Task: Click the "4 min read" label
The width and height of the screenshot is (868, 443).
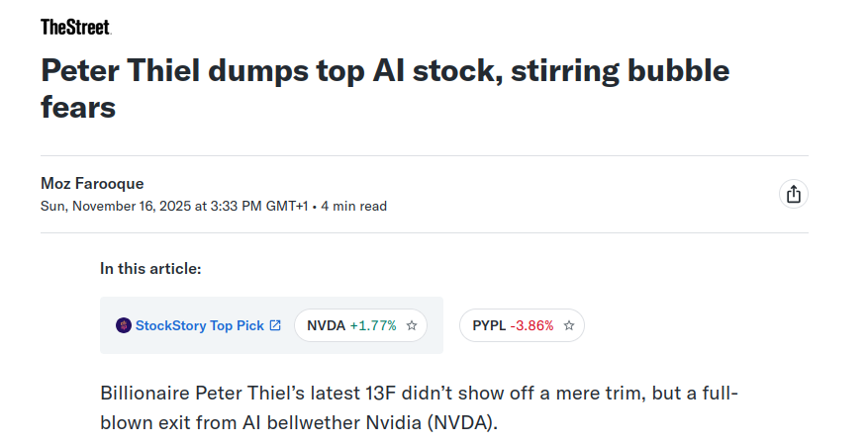Action: tap(353, 207)
